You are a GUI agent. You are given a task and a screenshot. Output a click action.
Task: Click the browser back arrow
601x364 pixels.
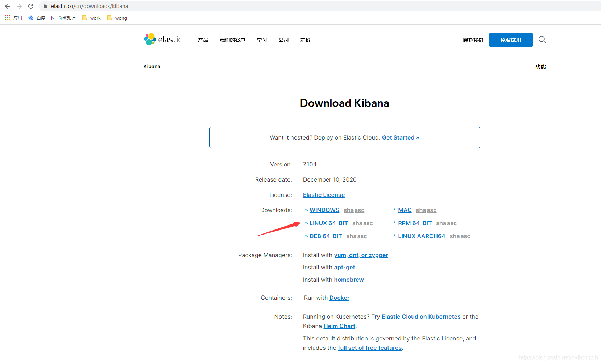(8, 6)
